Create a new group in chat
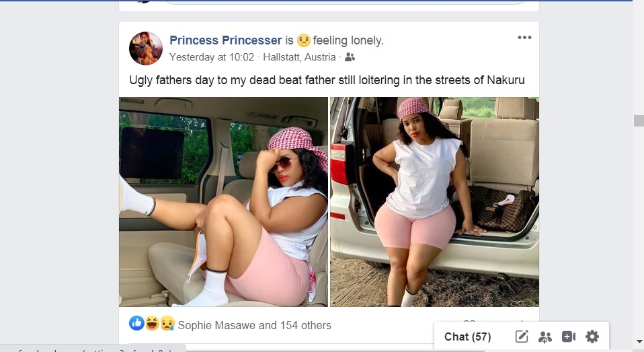 pos(545,337)
